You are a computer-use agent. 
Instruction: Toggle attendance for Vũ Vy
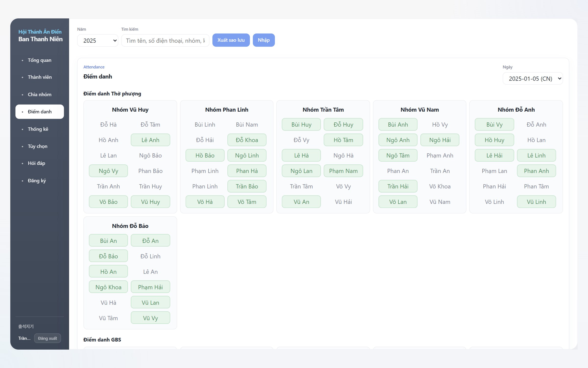(x=150, y=318)
